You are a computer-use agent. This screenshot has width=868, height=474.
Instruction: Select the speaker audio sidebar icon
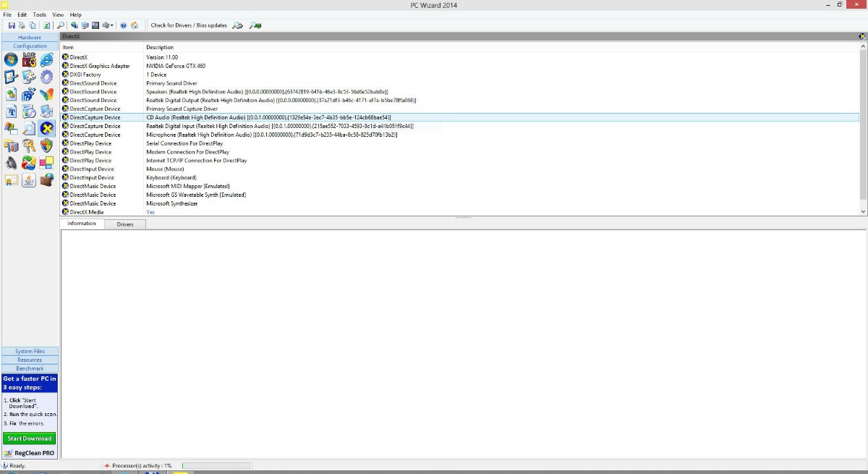point(11,164)
